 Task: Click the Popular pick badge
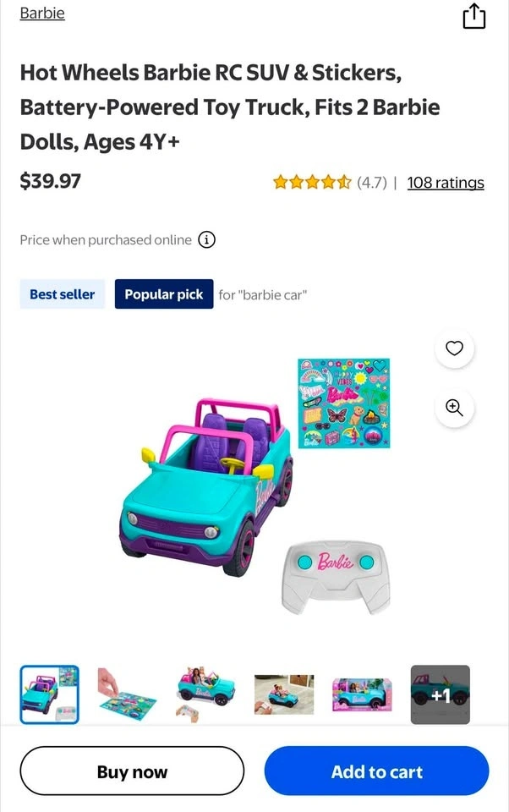pyautogui.click(x=164, y=294)
